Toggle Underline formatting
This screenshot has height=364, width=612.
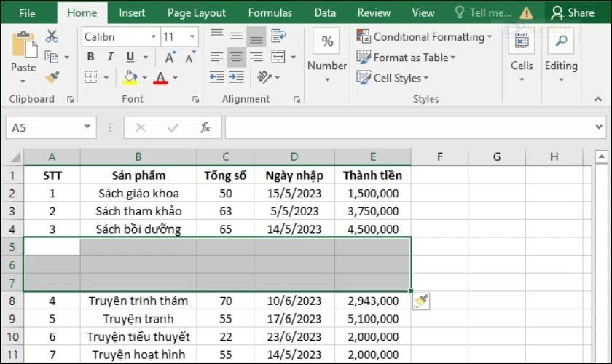tap(130, 57)
